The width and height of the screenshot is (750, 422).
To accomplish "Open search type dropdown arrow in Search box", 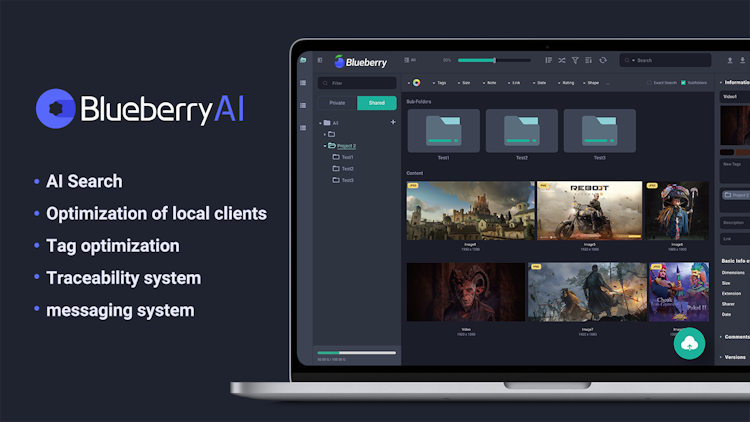I will (x=633, y=61).
